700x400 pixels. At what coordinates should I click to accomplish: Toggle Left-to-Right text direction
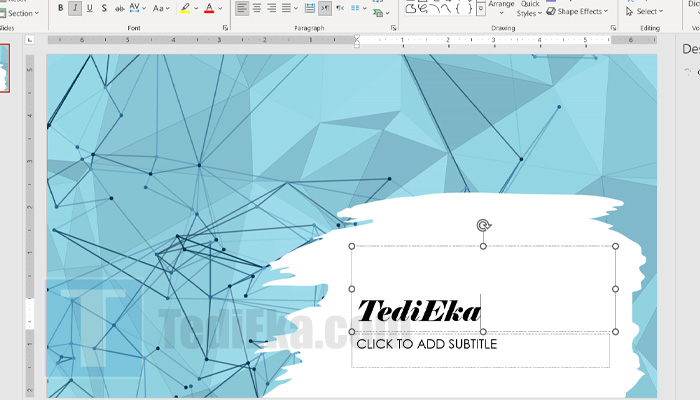(x=325, y=8)
